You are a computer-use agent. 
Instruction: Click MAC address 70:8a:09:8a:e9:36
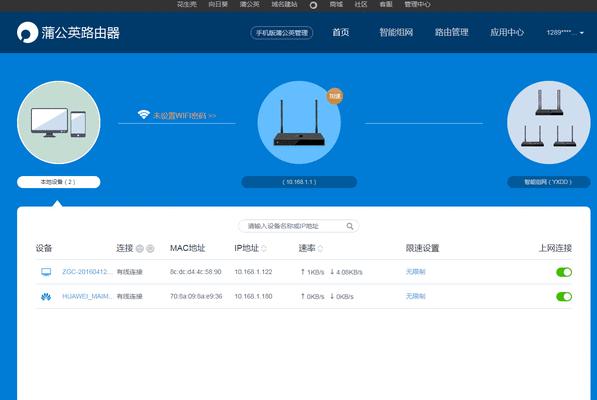[x=196, y=296]
